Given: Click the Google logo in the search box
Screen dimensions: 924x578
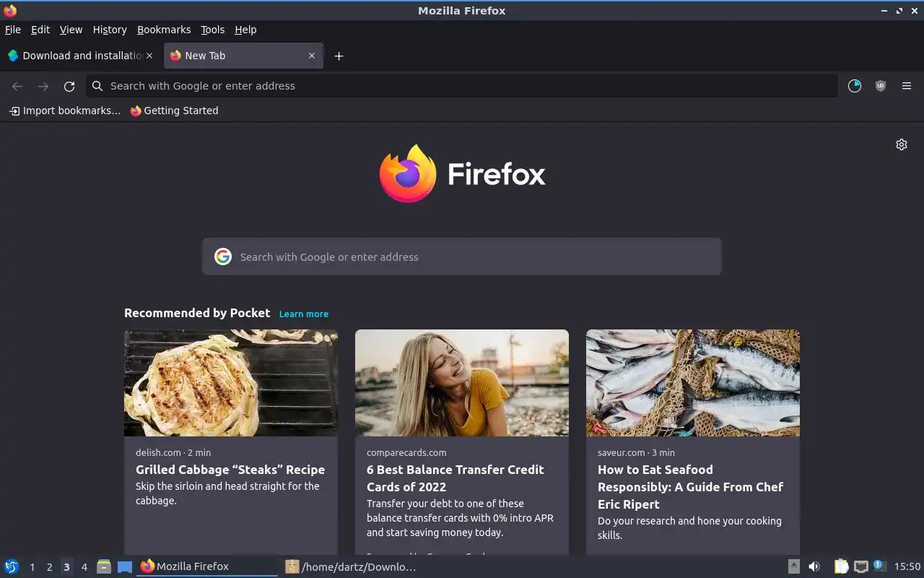Looking at the screenshot, I should [x=223, y=256].
